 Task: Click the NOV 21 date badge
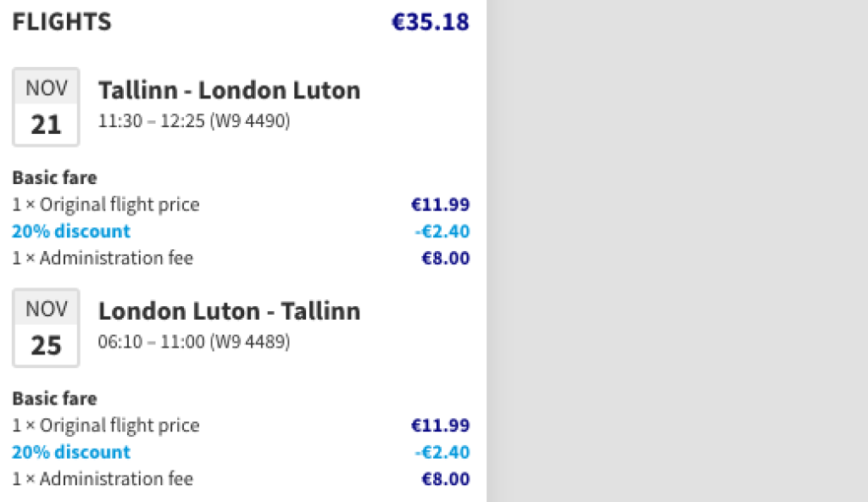click(x=46, y=107)
